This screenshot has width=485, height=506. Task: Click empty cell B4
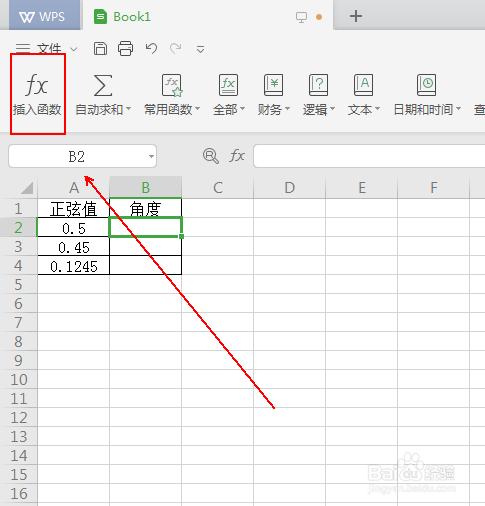coord(146,266)
